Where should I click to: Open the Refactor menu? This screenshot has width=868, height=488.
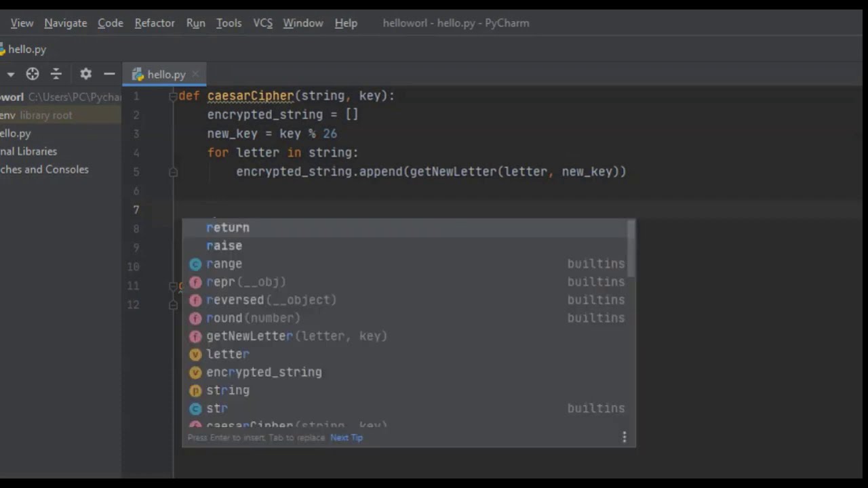click(x=155, y=23)
